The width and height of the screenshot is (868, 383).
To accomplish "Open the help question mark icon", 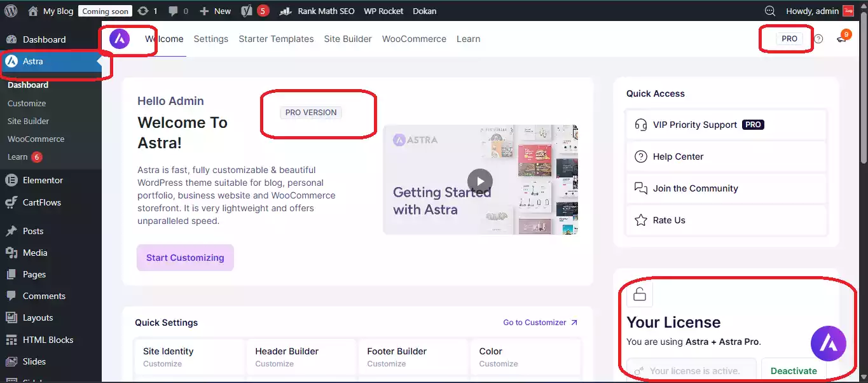I will 818,39.
